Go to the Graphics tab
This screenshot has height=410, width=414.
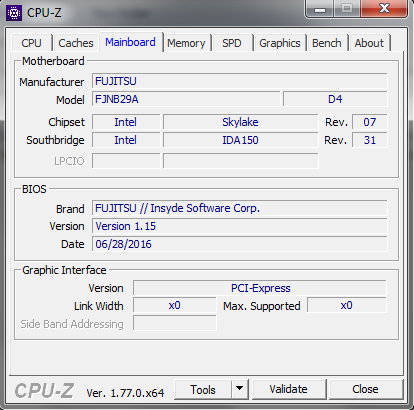point(280,43)
